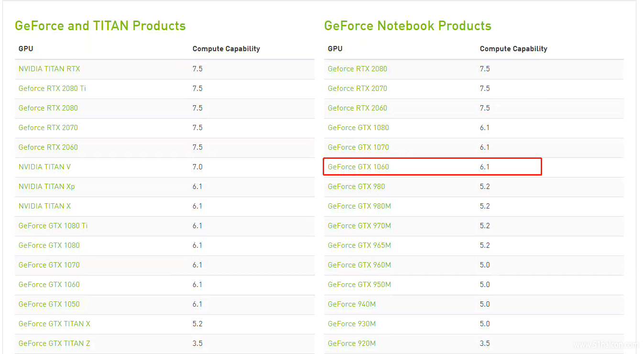
Task: Click 6.1 value in GeForce GTX 1080 Ti row
Action: [x=197, y=226]
